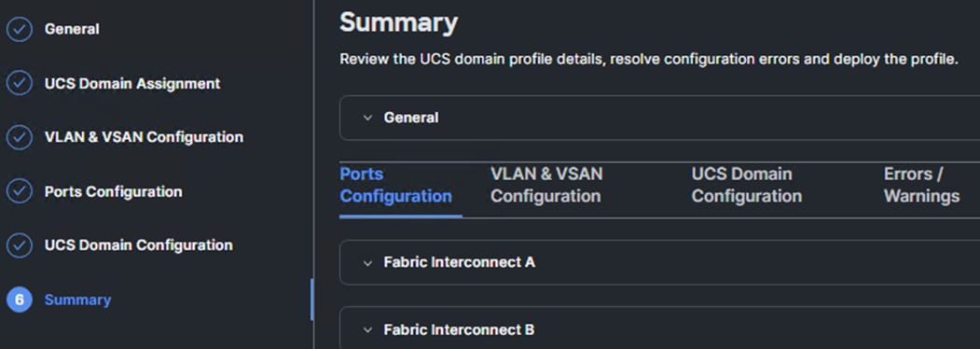Open VLAN & VSAN Configuration sidebar step

[x=144, y=137]
